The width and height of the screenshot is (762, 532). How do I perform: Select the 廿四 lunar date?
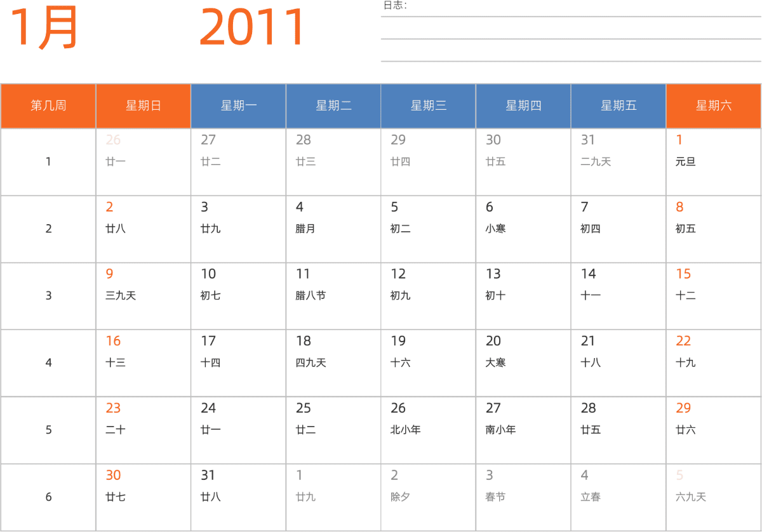point(401,162)
